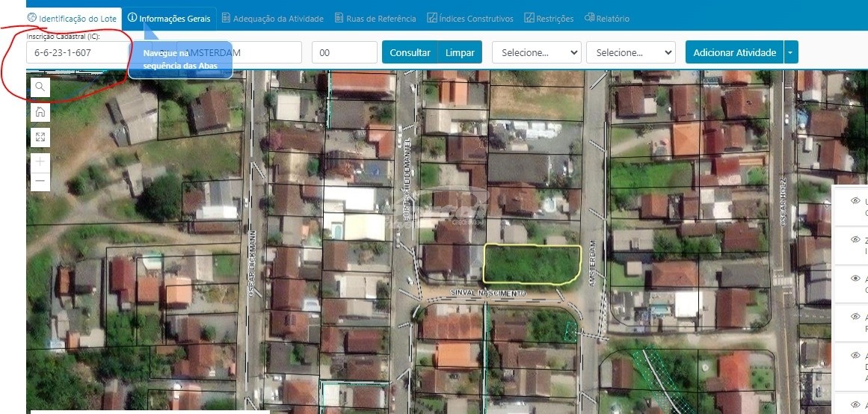Toggle fullscreen map view icon
This screenshot has width=868, height=414.
(x=40, y=137)
